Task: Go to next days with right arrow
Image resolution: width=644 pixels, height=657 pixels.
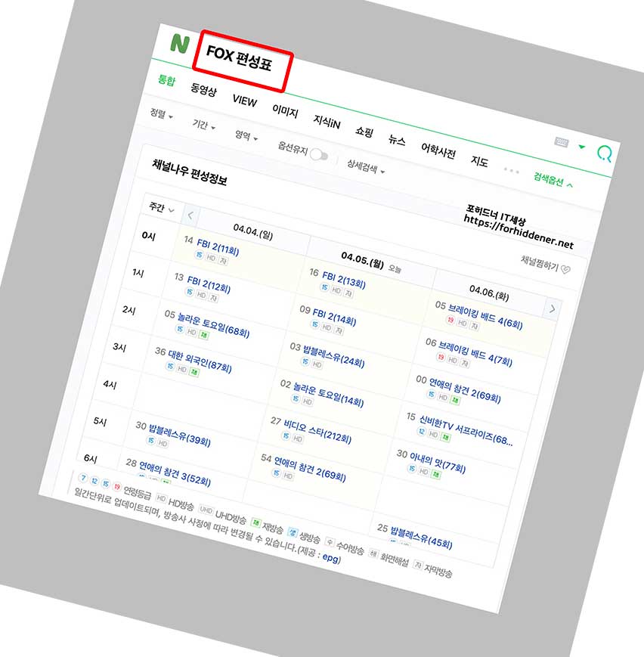Action: (x=553, y=309)
